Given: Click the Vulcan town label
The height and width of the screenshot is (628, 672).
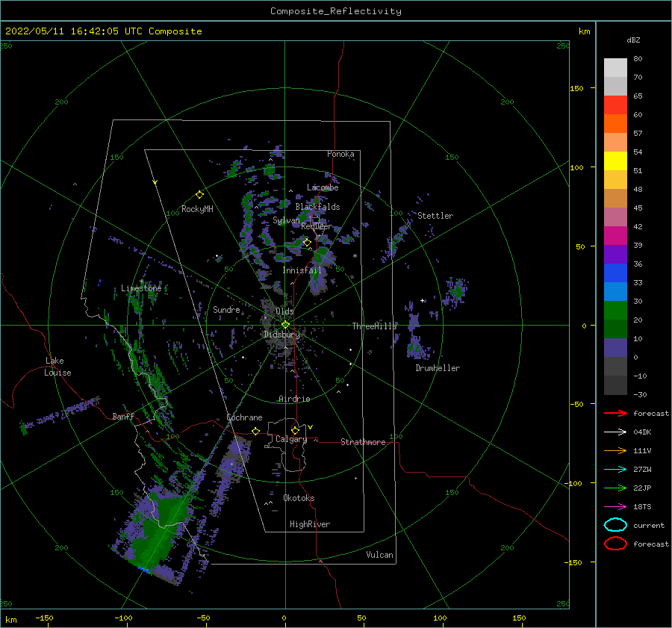Looking at the screenshot, I should point(379,555).
